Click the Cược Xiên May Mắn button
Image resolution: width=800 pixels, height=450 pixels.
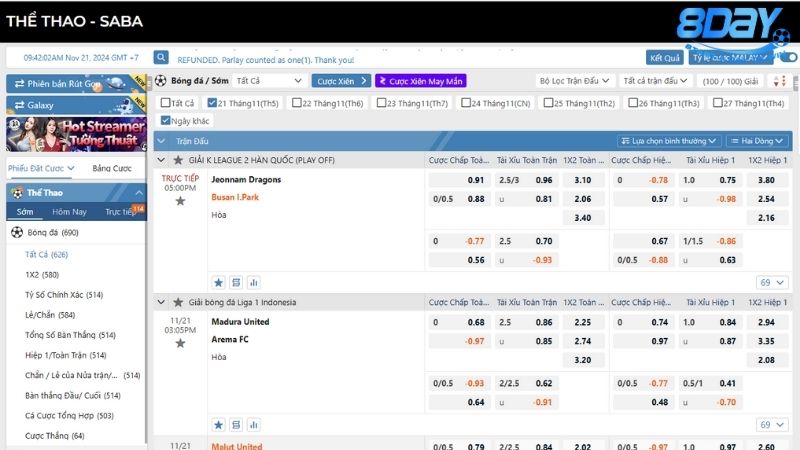(x=421, y=81)
